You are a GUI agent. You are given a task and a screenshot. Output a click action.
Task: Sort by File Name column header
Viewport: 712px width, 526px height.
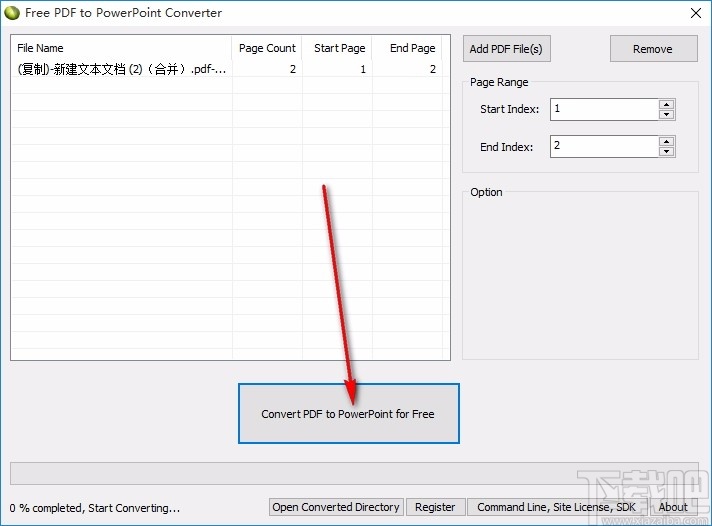(122, 48)
